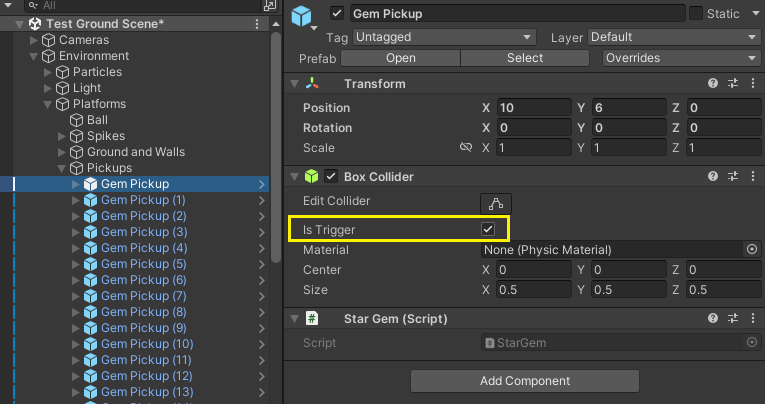Image resolution: width=765 pixels, height=404 pixels.
Task: Click the hierarchy vertical scrollbar
Action: (x=276, y=146)
